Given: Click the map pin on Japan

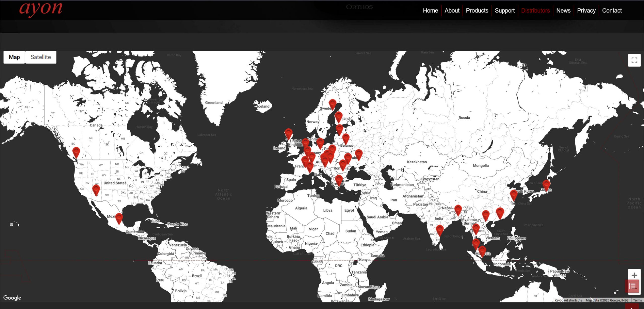Looking at the screenshot, I should pyautogui.click(x=546, y=185).
